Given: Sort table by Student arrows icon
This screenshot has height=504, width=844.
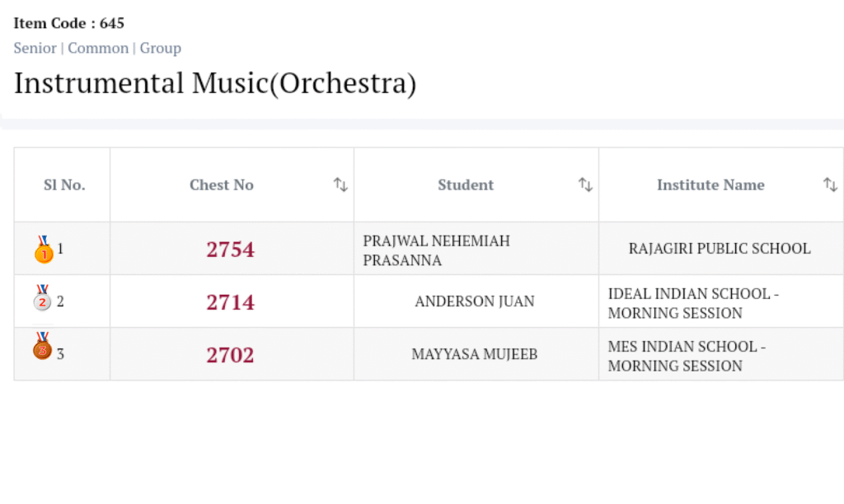Looking at the screenshot, I should [585, 184].
